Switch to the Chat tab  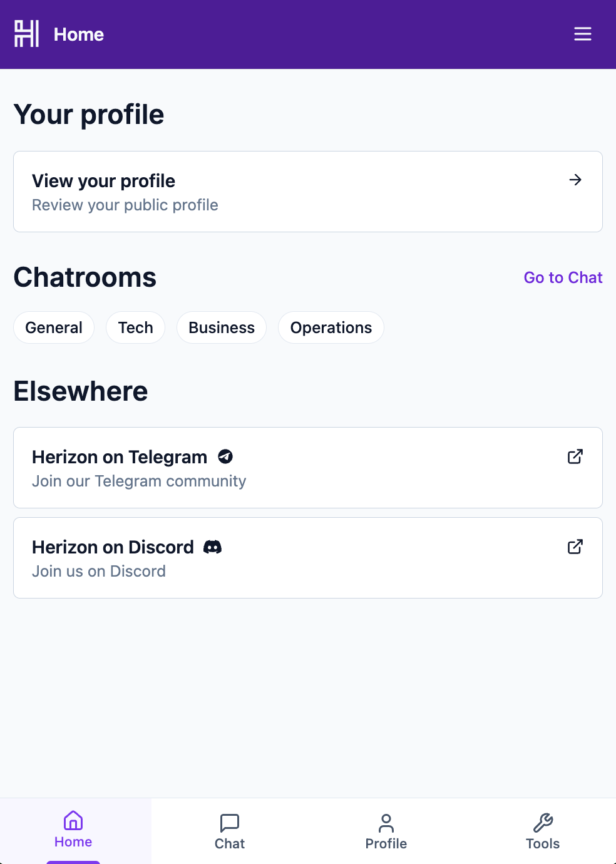pyautogui.click(x=230, y=831)
